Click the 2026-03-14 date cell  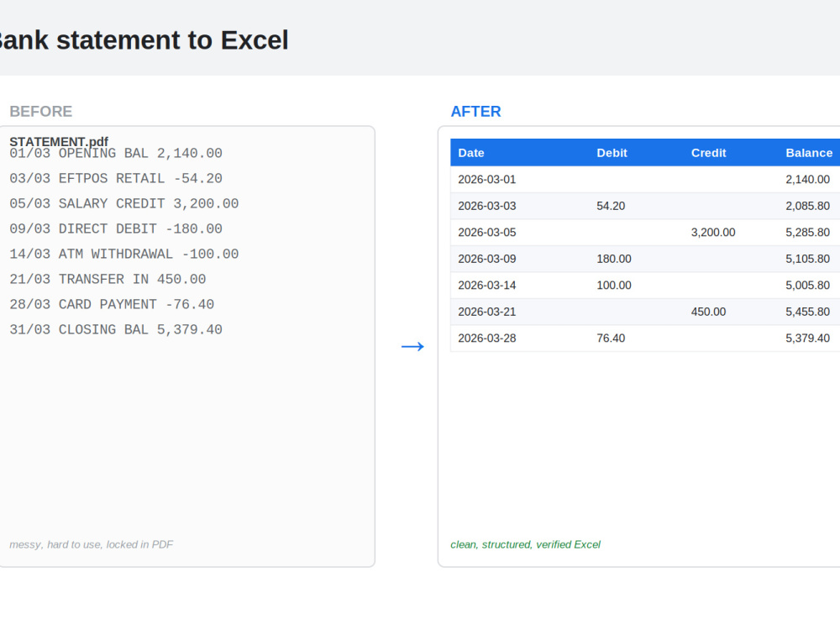click(x=520, y=285)
